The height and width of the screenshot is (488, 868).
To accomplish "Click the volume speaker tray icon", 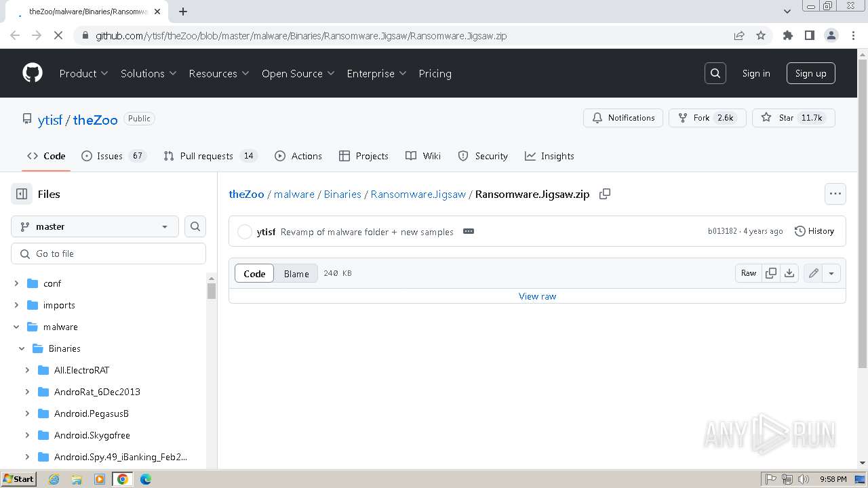I will click(x=804, y=479).
